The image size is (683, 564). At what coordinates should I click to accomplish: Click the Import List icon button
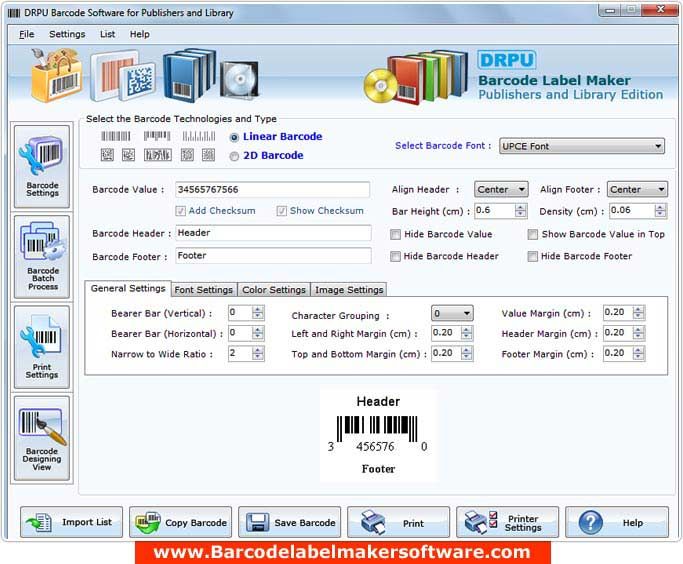pyautogui.click(x=71, y=522)
